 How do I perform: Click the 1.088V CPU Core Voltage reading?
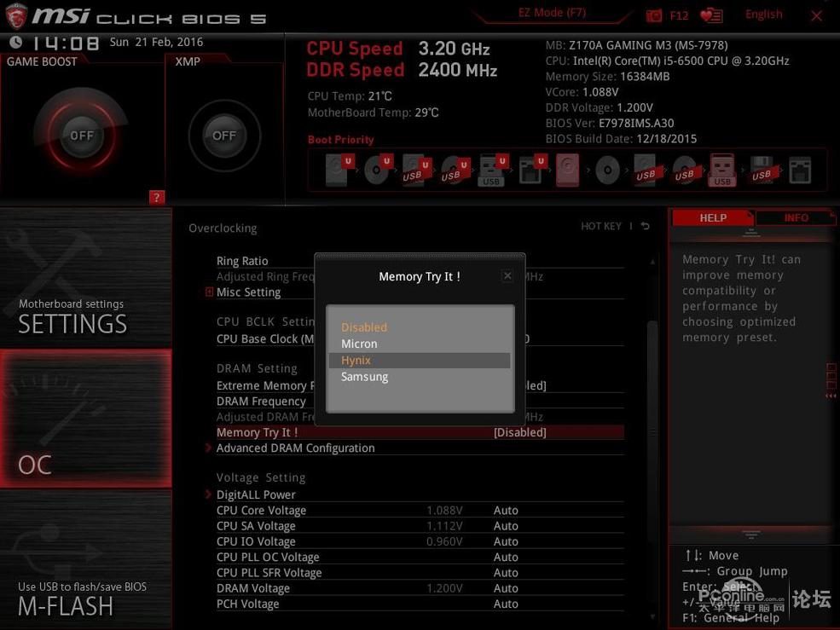point(444,511)
